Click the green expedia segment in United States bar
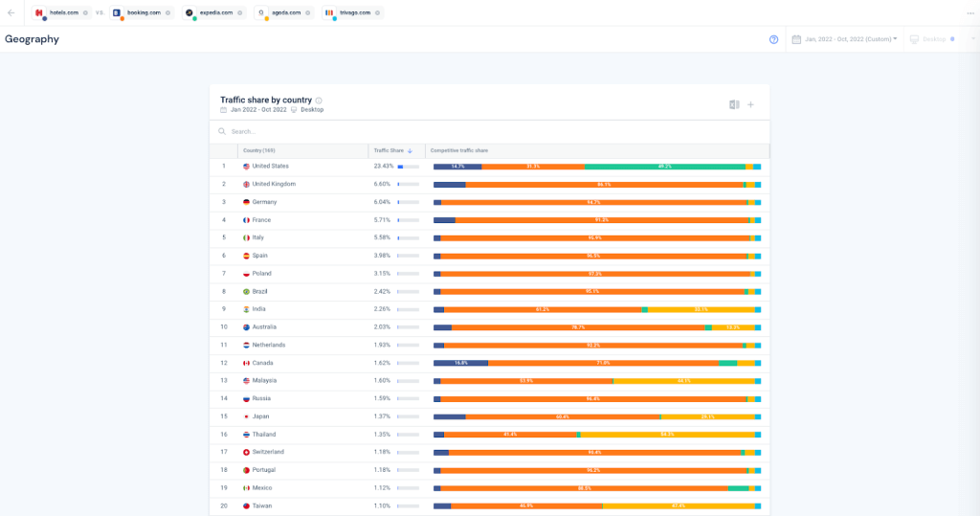The height and width of the screenshot is (516, 980). 665,167
